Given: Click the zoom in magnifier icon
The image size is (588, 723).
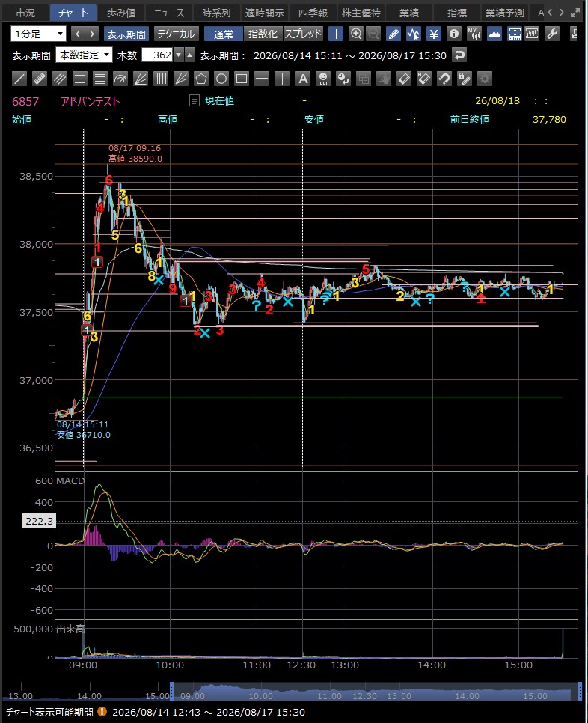Looking at the screenshot, I should [x=356, y=34].
